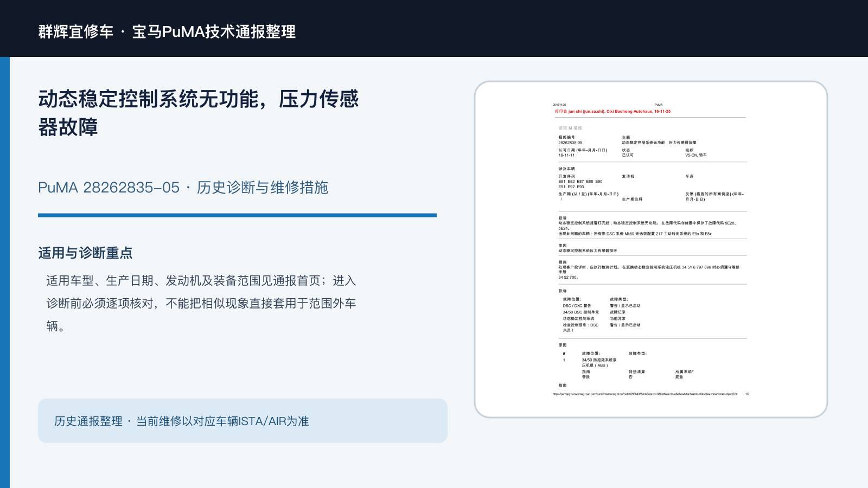The image size is (868, 488).
Task: Click the measure number 28262835-05 in the document
Action: pos(570,143)
